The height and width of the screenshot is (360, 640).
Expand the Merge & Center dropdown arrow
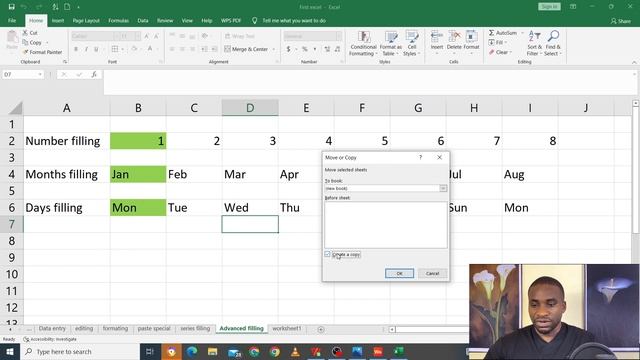[273, 49]
